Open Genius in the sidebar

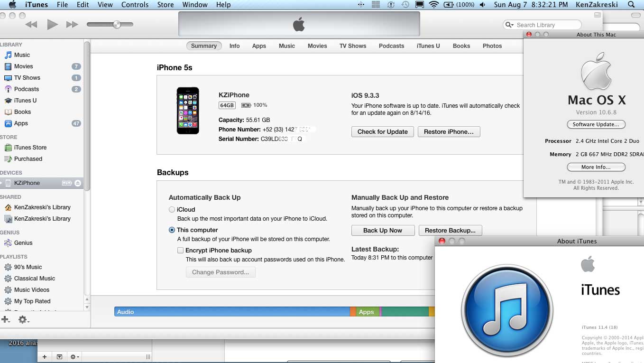23,243
